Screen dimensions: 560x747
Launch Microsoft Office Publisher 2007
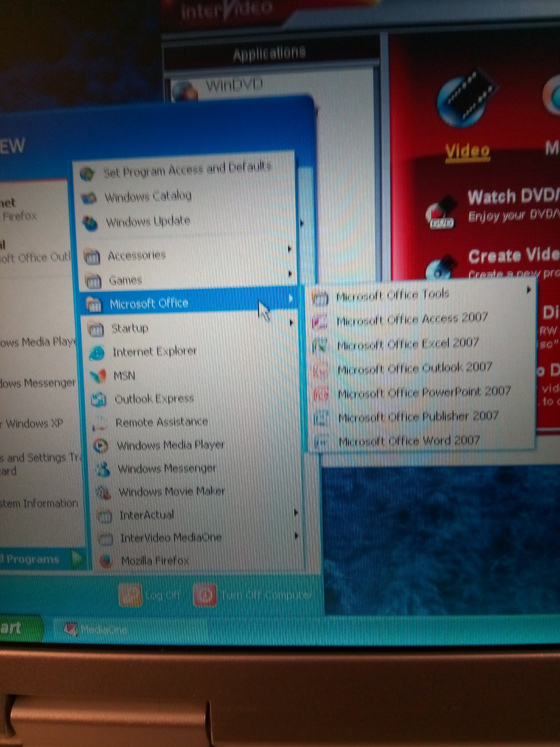coord(421,416)
